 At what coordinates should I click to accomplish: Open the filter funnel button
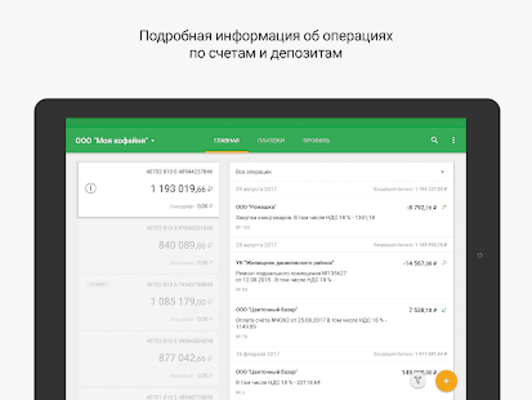[x=418, y=381]
